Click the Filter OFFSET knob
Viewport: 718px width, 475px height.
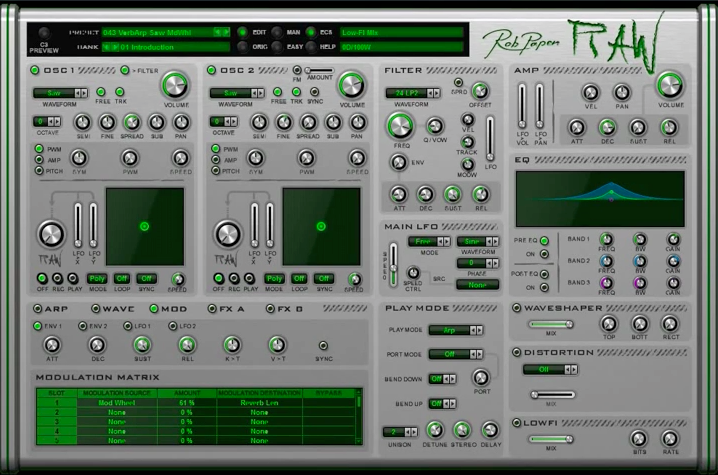pyautogui.click(x=480, y=91)
